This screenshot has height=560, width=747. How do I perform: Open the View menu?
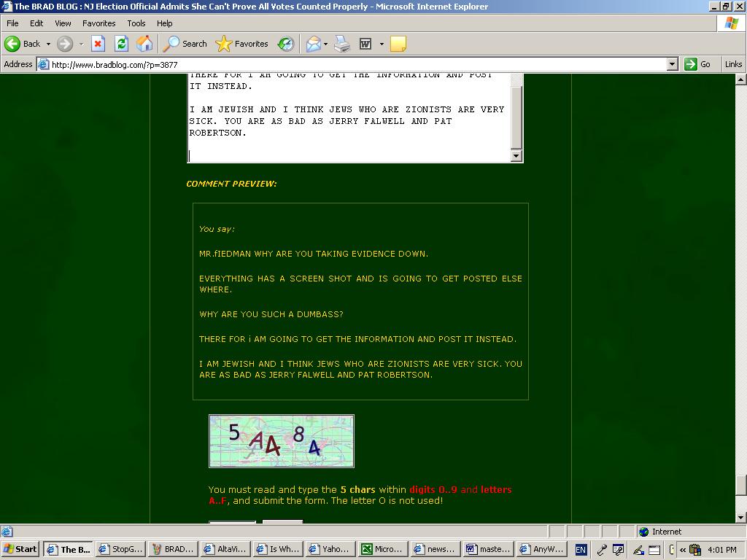[x=63, y=23]
